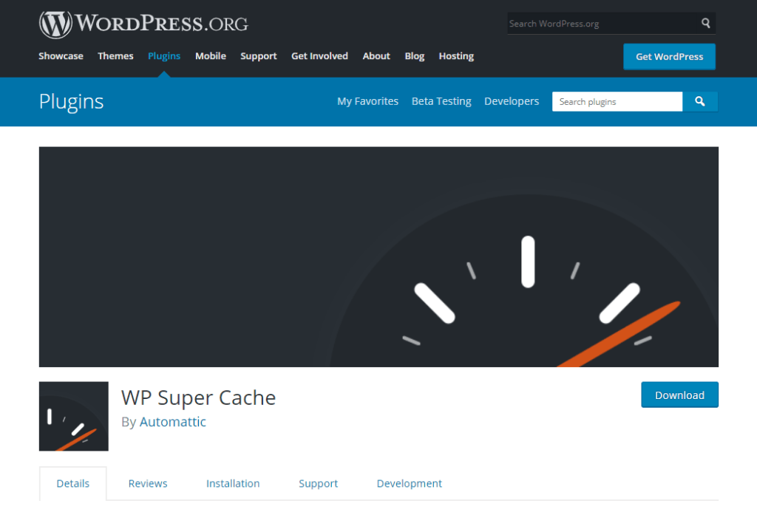The height and width of the screenshot is (532, 757).
Task: Click the WP Super Cache banner image
Action: pos(378,257)
